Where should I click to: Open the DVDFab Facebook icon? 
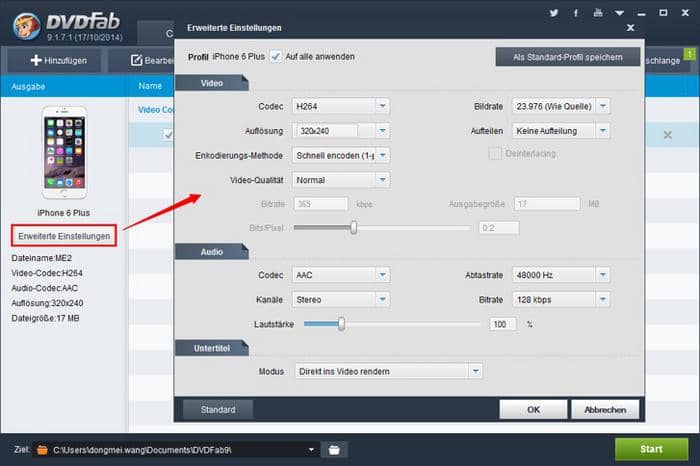pyautogui.click(x=576, y=12)
